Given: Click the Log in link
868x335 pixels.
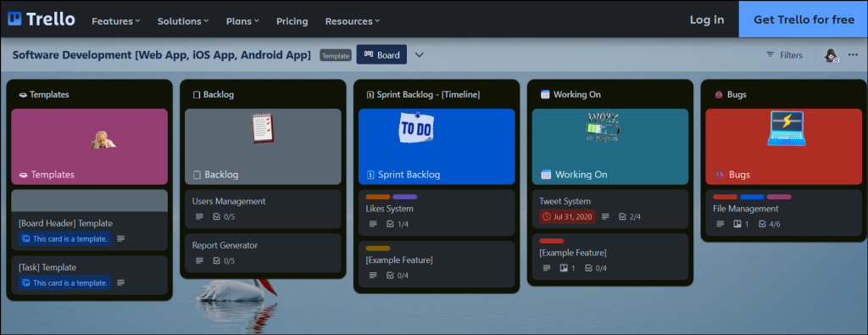Looking at the screenshot, I should [x=707, y=20].
